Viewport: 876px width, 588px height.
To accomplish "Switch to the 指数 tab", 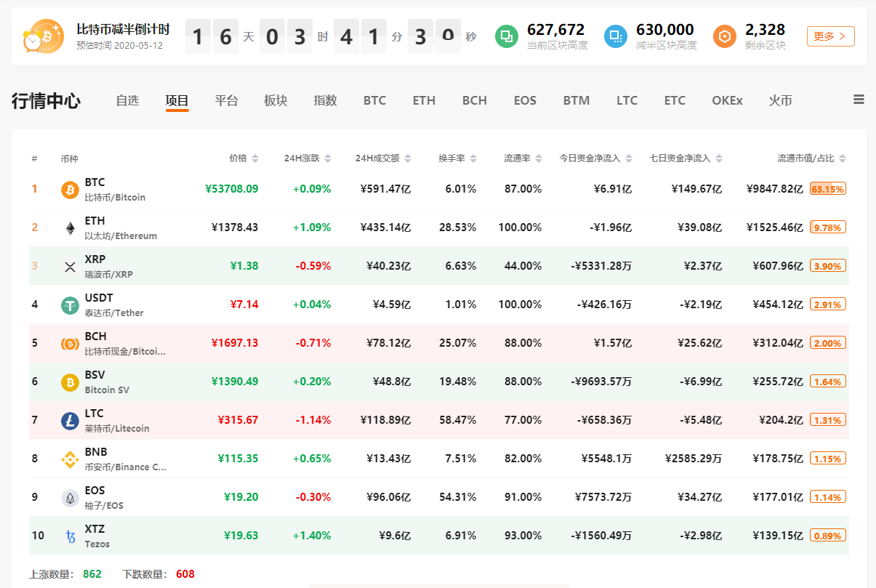I will (325, 100).
